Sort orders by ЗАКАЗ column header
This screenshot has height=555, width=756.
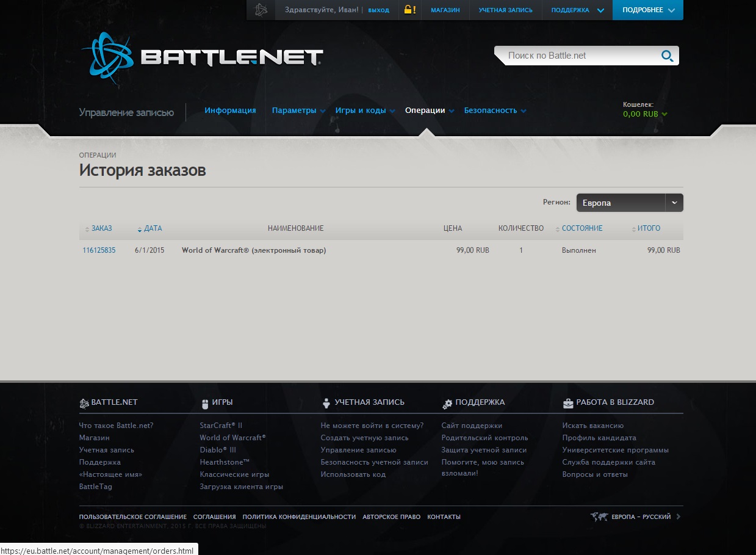102,228
